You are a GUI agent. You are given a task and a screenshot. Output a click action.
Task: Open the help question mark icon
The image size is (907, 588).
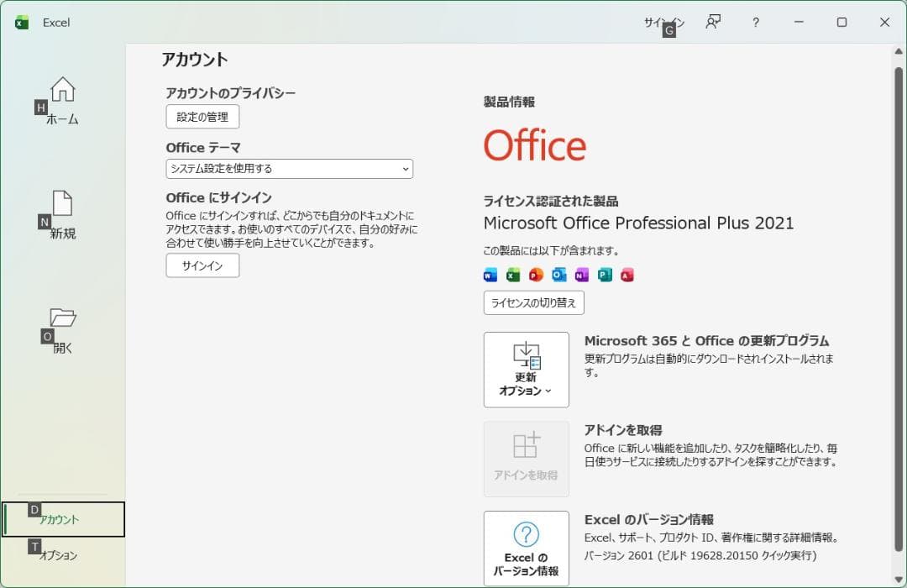pos(756,23)
